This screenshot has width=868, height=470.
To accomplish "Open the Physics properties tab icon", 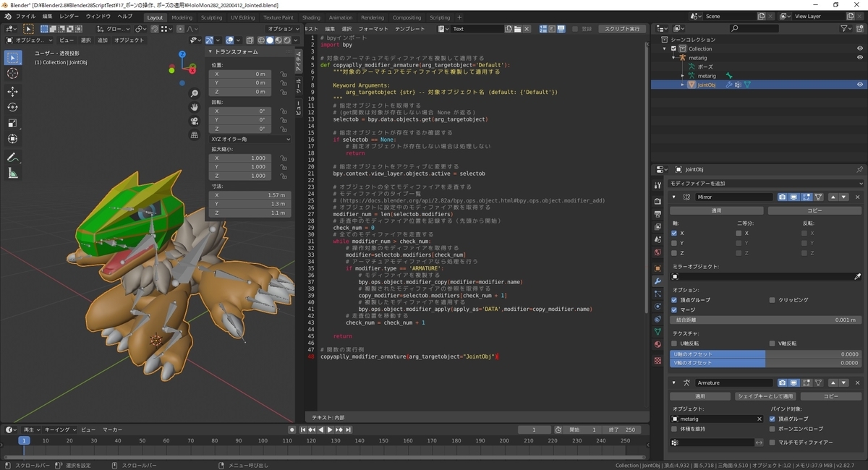I will (658, 307).
